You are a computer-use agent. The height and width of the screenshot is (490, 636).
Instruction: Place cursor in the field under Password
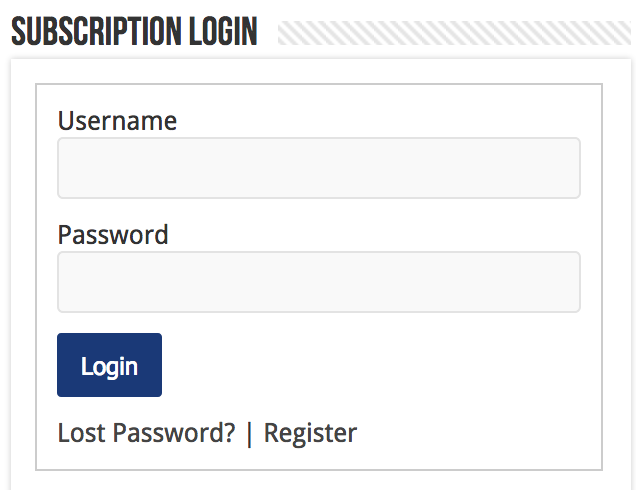pyautogui.click(x=319, y=282)
